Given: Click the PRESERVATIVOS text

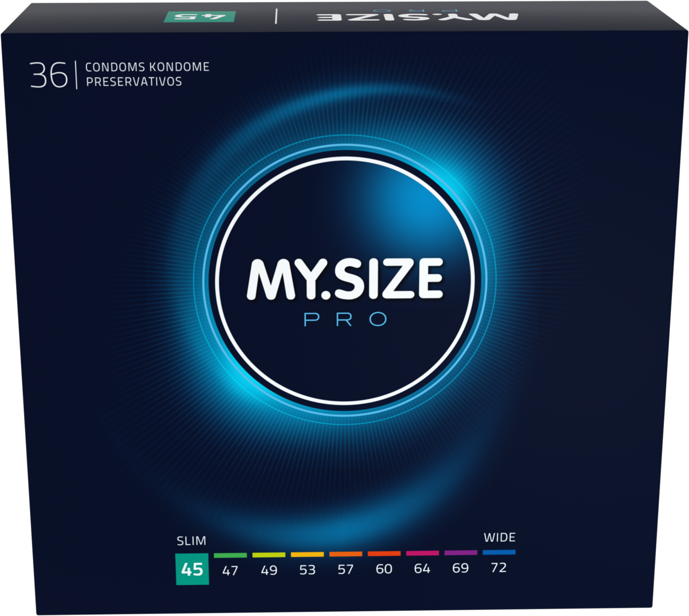Looking at the screenshot, I should [134, 82].
